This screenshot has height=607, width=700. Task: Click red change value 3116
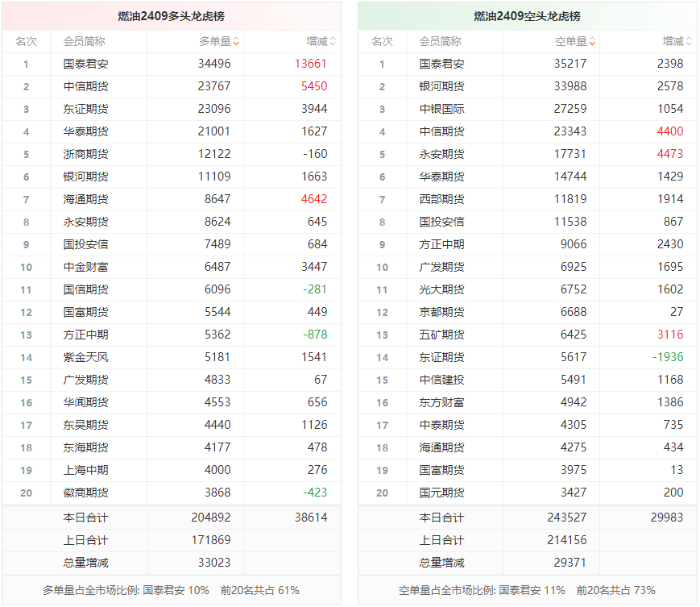pos(670,335)
